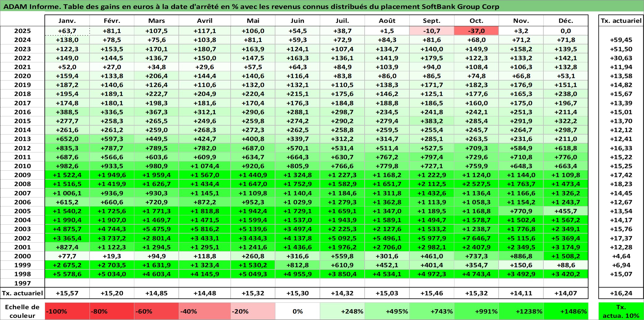Viewport: 644px width, 320px height.
Task: Click the +27,0 cell in February 2021
Action: (112, 67)
